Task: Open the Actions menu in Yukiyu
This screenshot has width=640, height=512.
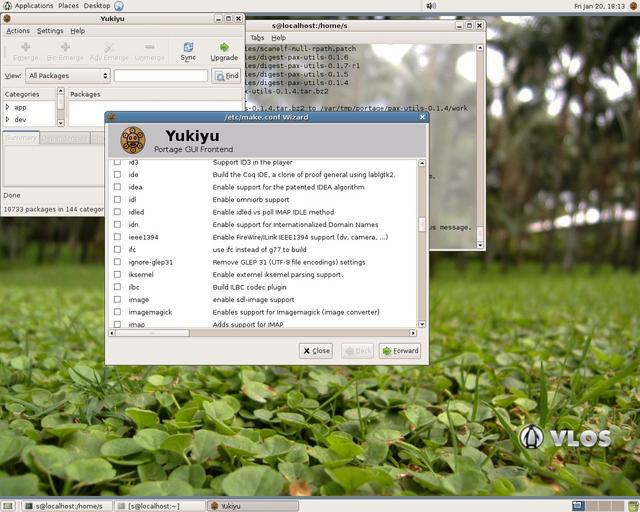Action: point(18,31)
